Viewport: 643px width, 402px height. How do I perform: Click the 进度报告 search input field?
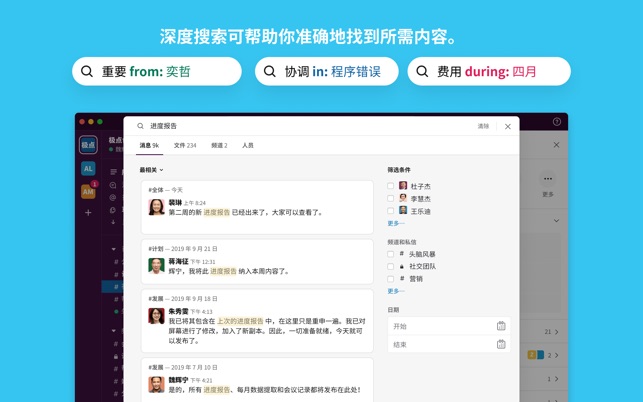(308, 126)
